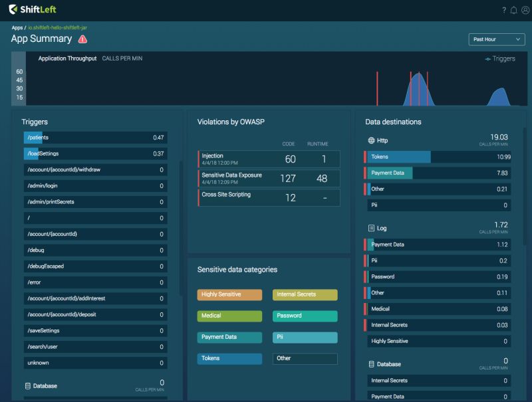Select the /account/{accountId}/deposit trigger

[96, 314]
